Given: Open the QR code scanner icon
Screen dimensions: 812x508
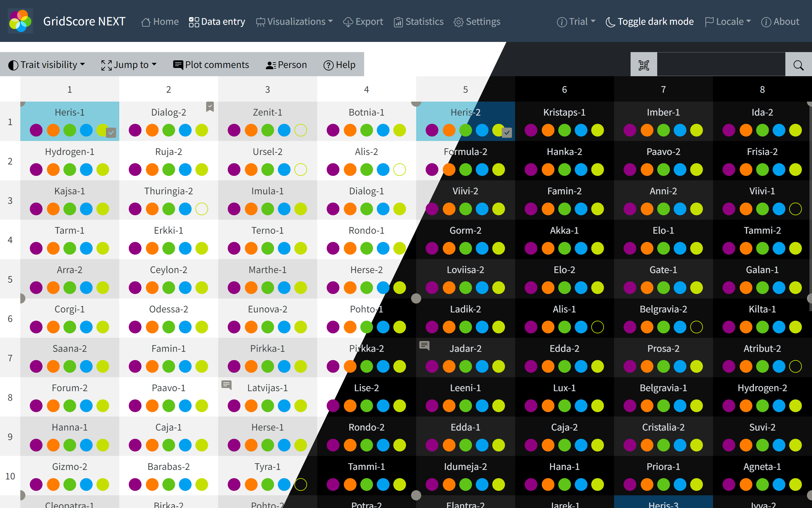Looking at the screenshot, I should tap(644, 65).
